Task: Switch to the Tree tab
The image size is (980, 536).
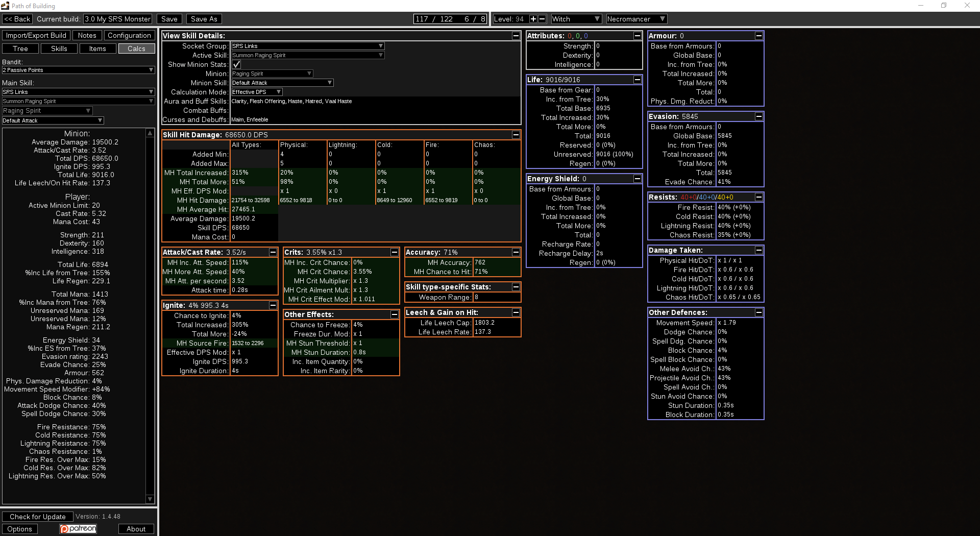Action: coord(20,48)
